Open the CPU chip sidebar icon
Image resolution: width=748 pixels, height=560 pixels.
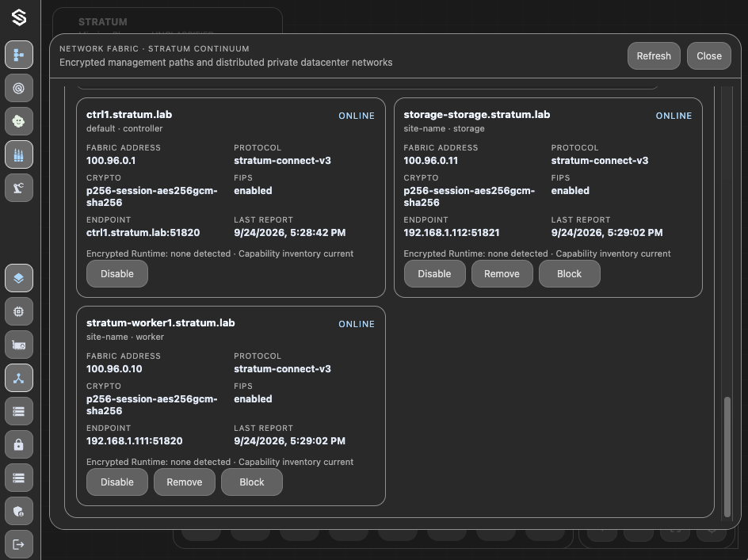tap(19, 311)
